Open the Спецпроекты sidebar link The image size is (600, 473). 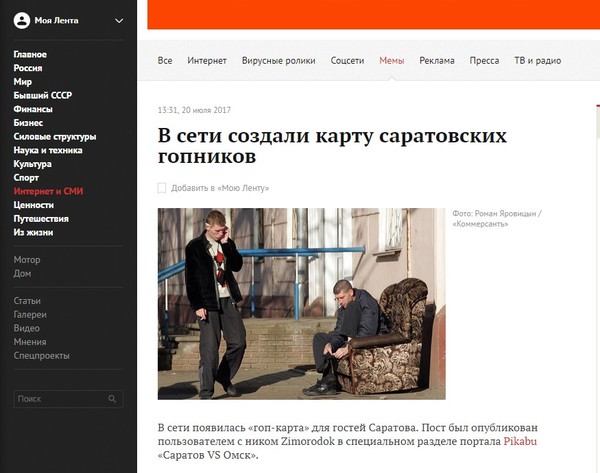click(42, 356)
